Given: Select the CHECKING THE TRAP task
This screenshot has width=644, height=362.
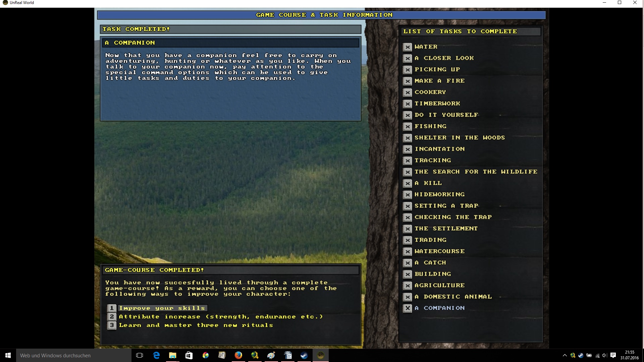Looking at the screenshot, I should 453,218.
